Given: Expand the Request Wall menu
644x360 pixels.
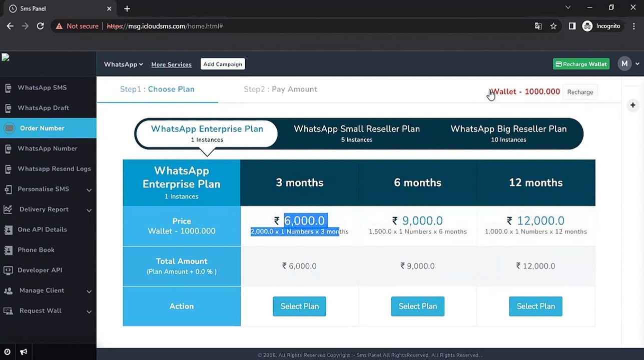Looking at the screenshot, I should pos(48,311).
